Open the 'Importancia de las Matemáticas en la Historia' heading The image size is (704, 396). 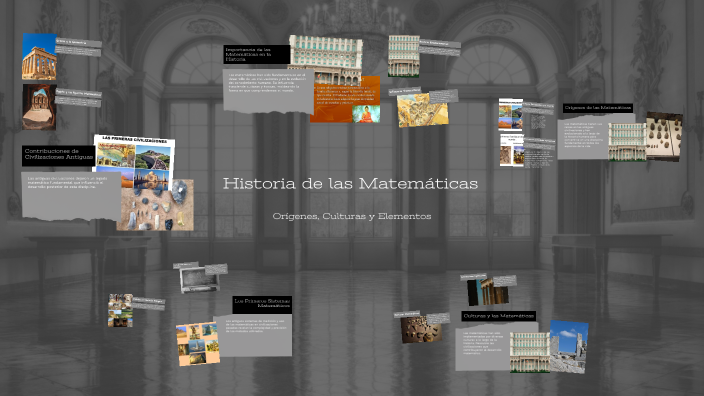pos(257,54)
